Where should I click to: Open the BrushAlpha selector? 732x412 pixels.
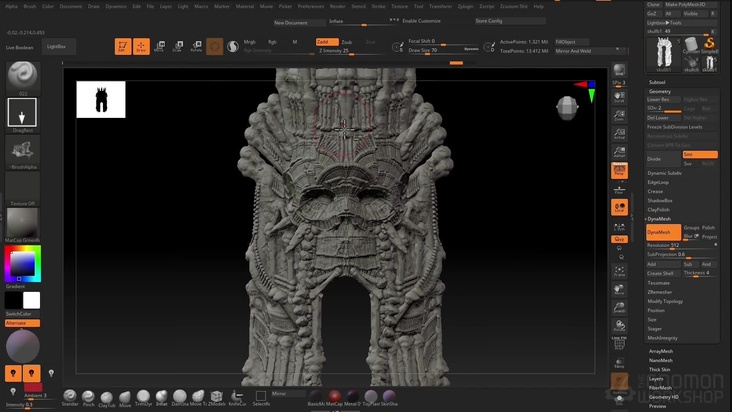point(22,150)
